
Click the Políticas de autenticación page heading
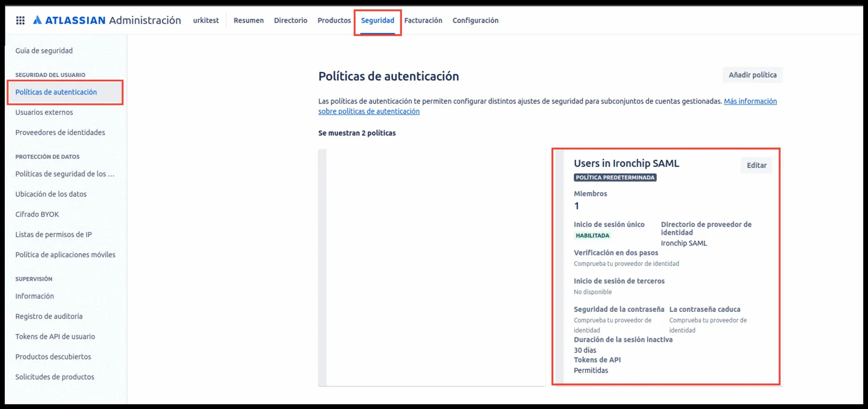click(389, 76)
